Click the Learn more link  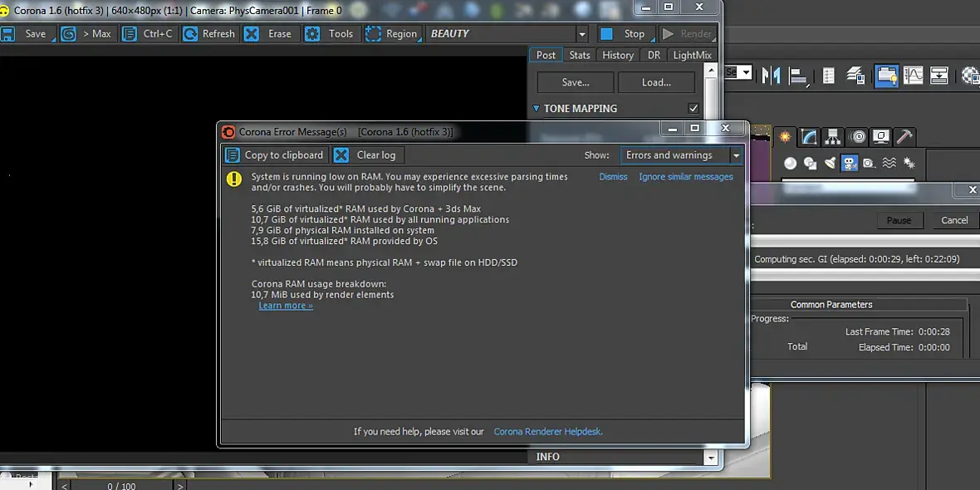[286, 306]
